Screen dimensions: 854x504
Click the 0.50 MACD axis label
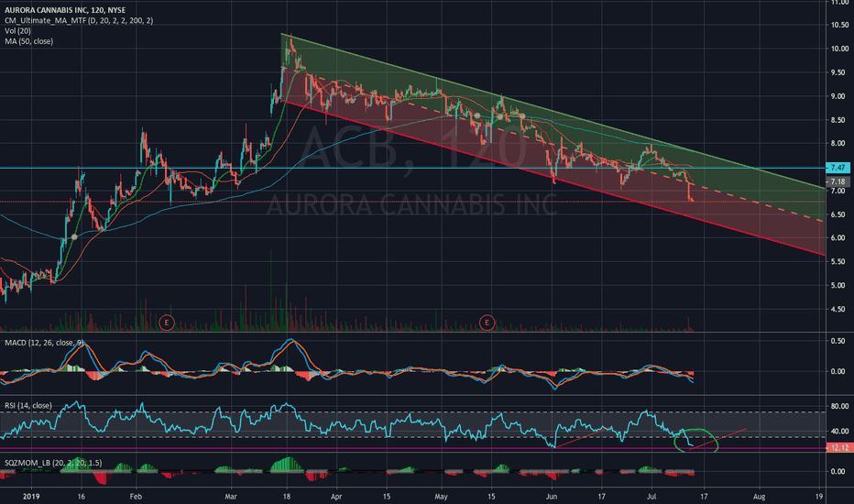pos(840,341)
